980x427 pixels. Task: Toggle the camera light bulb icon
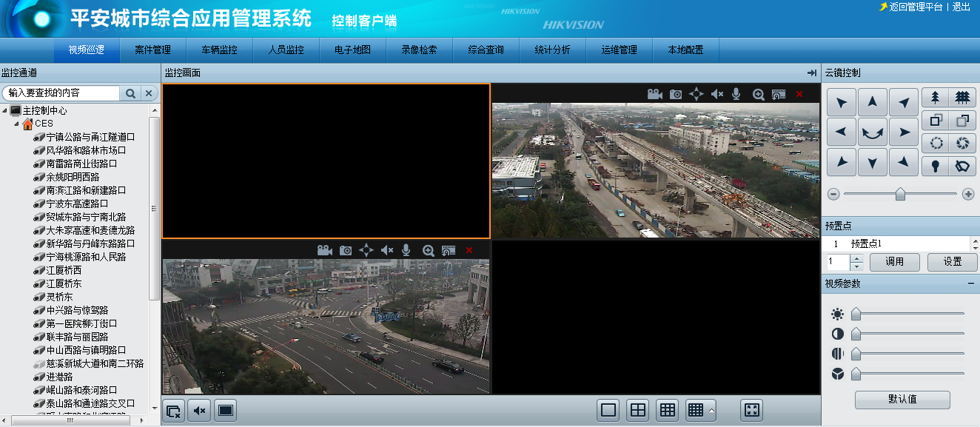pyautogui.click(x=936, y=167)
